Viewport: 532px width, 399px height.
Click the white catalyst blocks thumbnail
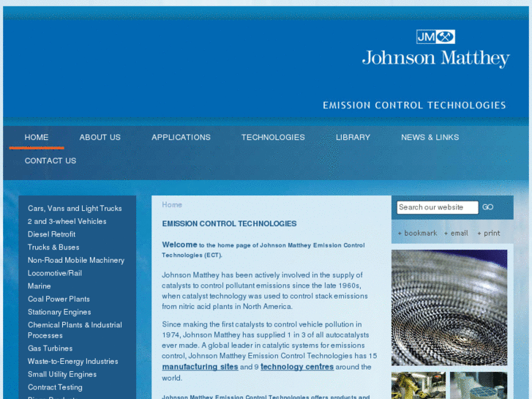coord(479,385)
